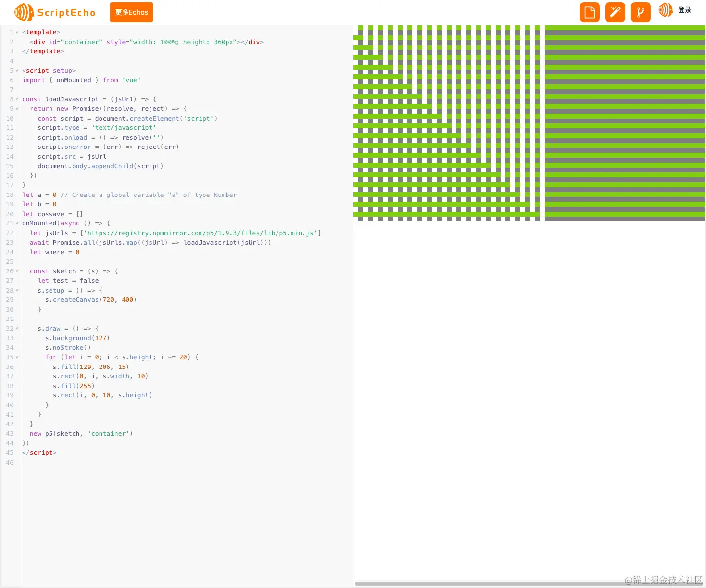Fold the Promise callback on line 9
The width and height of the screenshot is (706, 588).
point(17,109)
